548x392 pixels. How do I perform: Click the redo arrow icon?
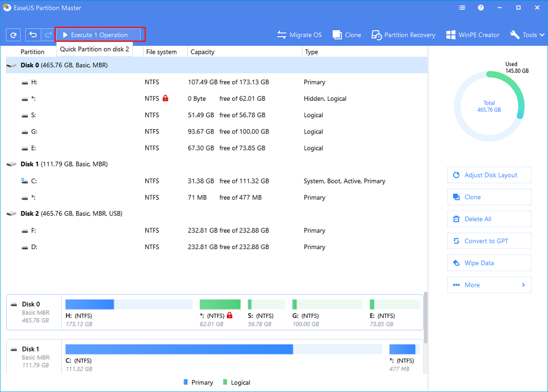tap(48, 35)
